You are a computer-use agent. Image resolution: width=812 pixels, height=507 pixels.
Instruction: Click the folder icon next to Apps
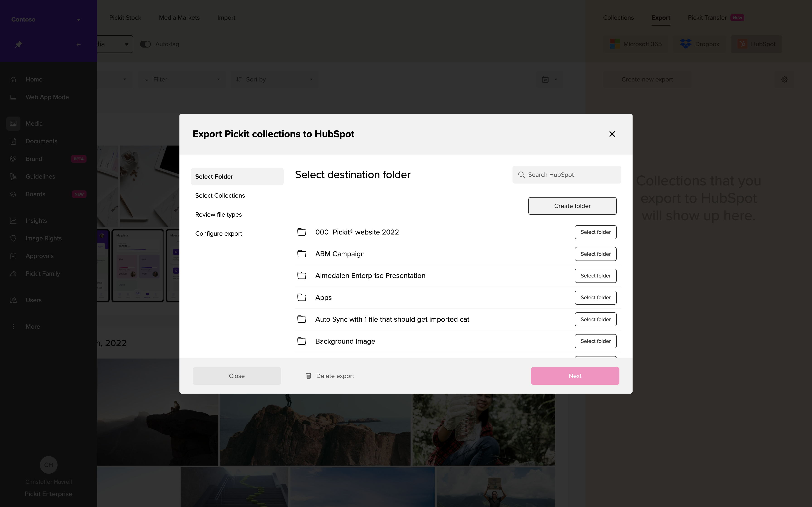click(x=302, y=297)
